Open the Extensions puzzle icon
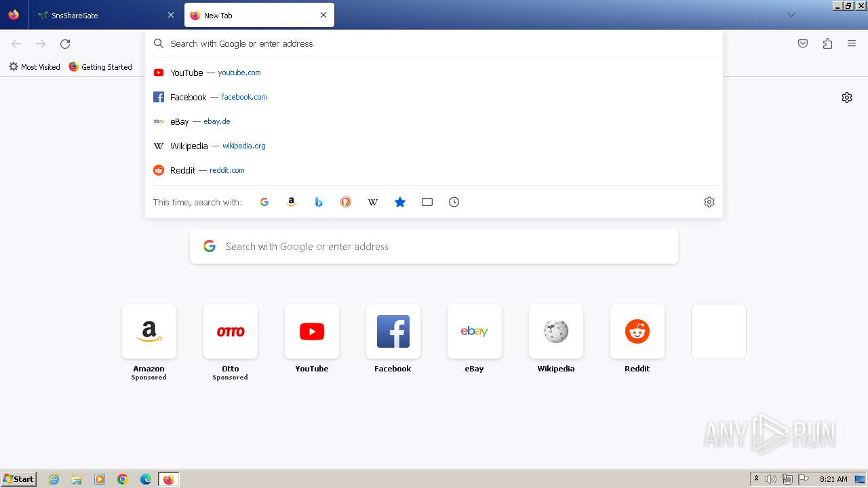The image size is (868, 488). click(827, 43)
